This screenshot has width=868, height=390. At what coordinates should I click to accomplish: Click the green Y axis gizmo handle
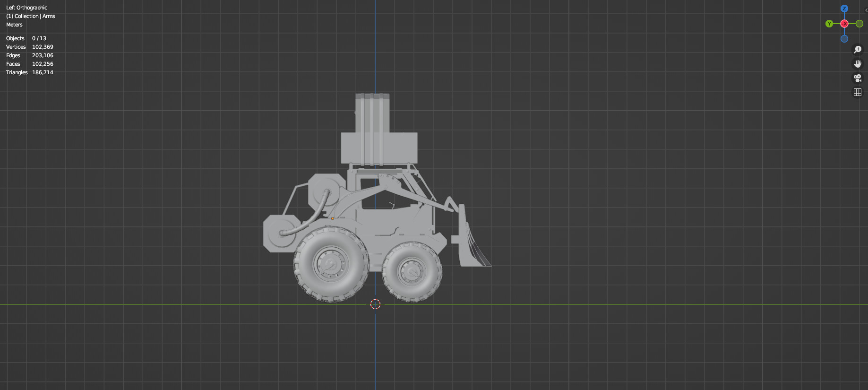[829, 24]
